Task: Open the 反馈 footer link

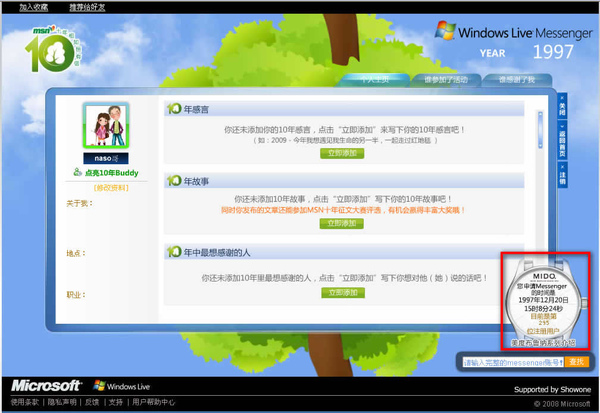Action: pos(92,402)
